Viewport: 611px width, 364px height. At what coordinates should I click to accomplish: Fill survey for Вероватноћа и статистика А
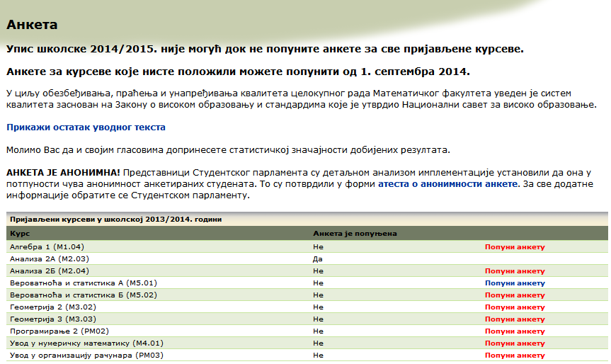[515, 283]
